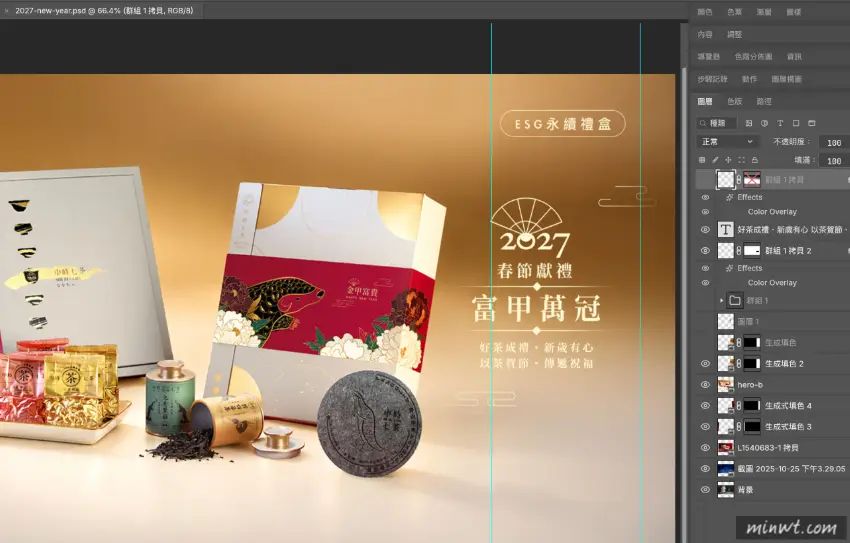Open the 漸層 panel tab
Viewport: 850px width, 543px height.
[764, 12]
